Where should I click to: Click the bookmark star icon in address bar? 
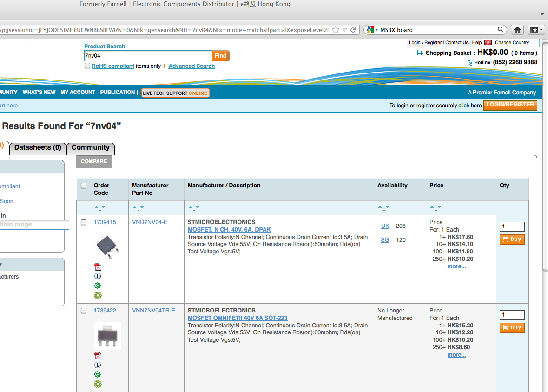pyautogui.click(x=336, y=30)
